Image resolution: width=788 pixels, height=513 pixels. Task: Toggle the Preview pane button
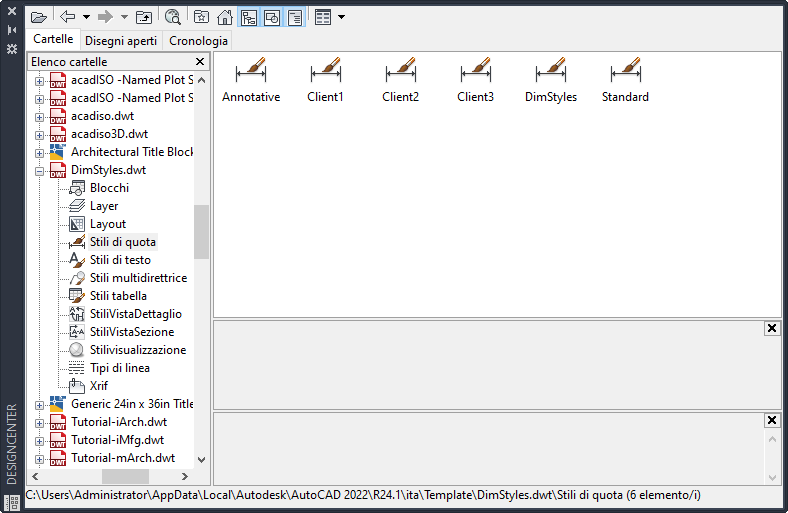(272, 18)
